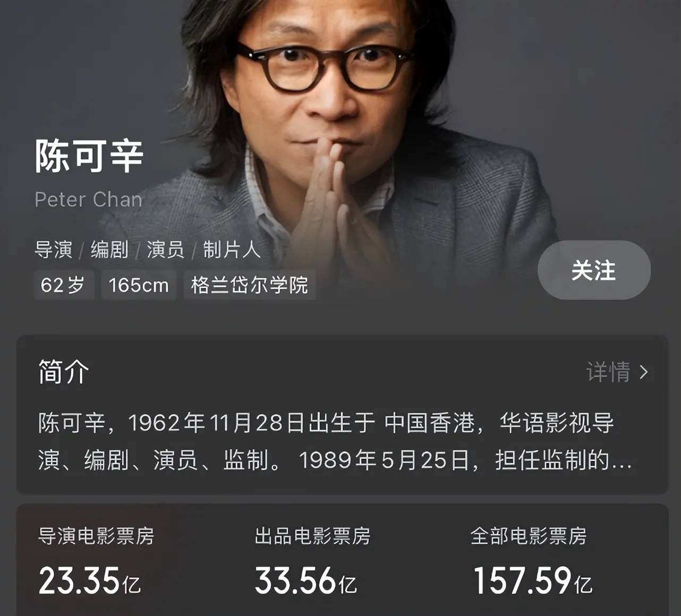
Task: Tap the 格兰岱尔学院 school tag
Action: (250, 285)
